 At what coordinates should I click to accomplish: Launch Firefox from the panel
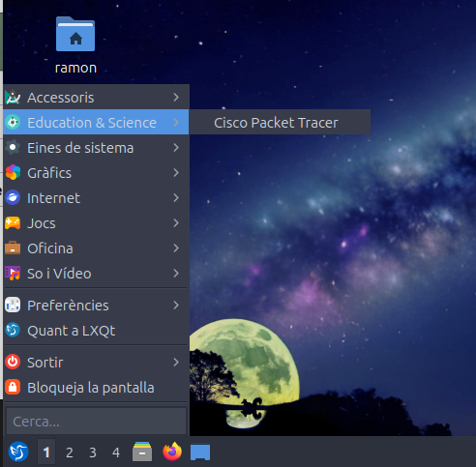tap(172, 452)
